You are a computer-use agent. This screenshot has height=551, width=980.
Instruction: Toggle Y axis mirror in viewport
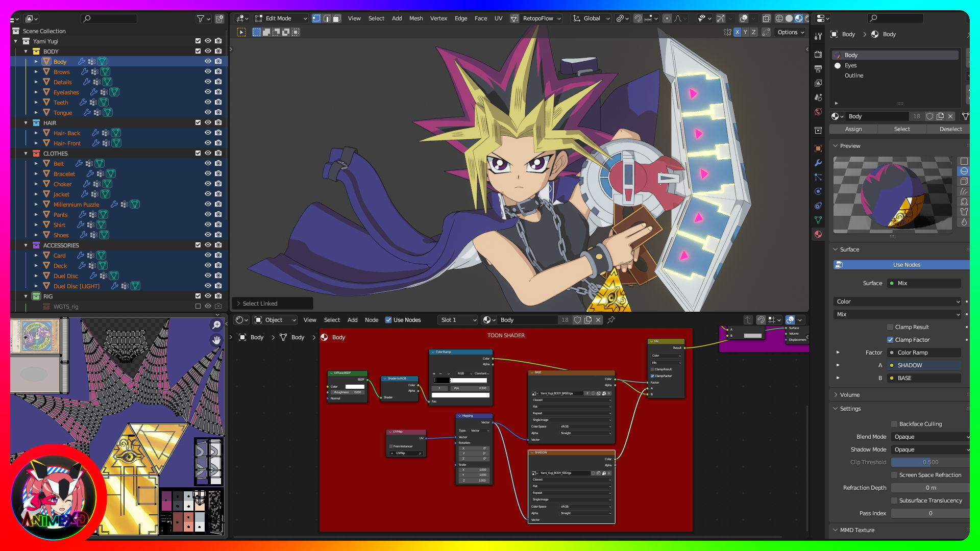click(x=745, y=32)
